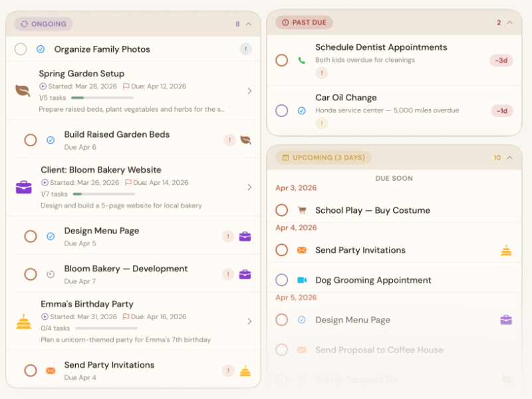Select the Past Due section header
This screenshot has height=399, width=532.
(303, 22)
